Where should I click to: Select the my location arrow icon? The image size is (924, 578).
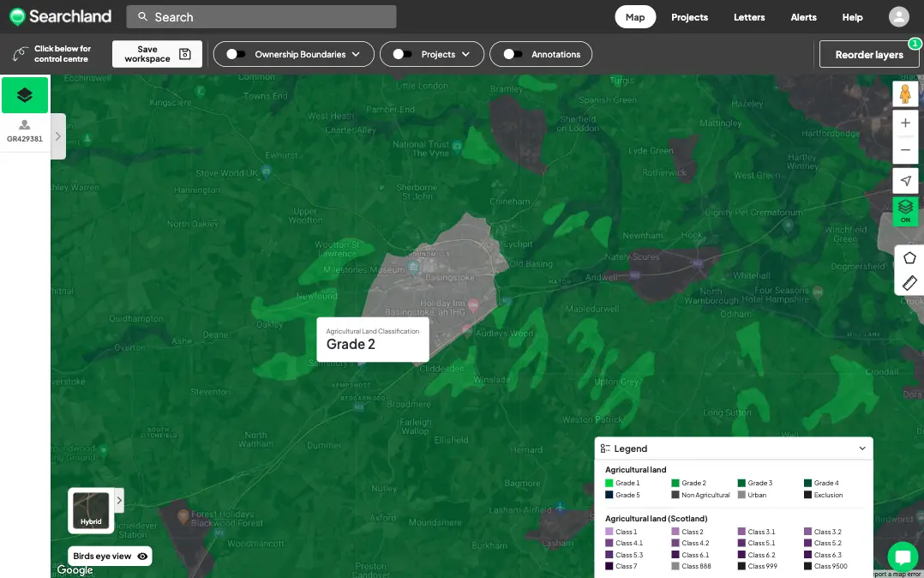coord(905,181)
